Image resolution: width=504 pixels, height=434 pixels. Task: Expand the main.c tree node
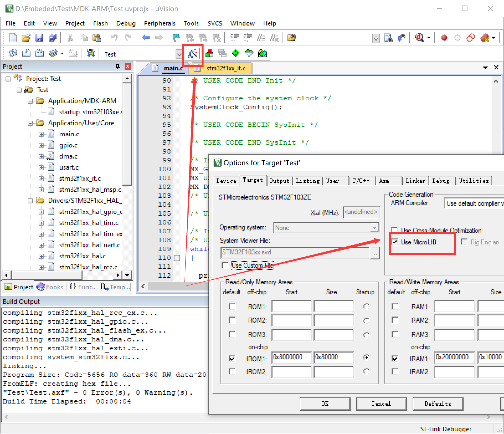(x=41, y=134)
